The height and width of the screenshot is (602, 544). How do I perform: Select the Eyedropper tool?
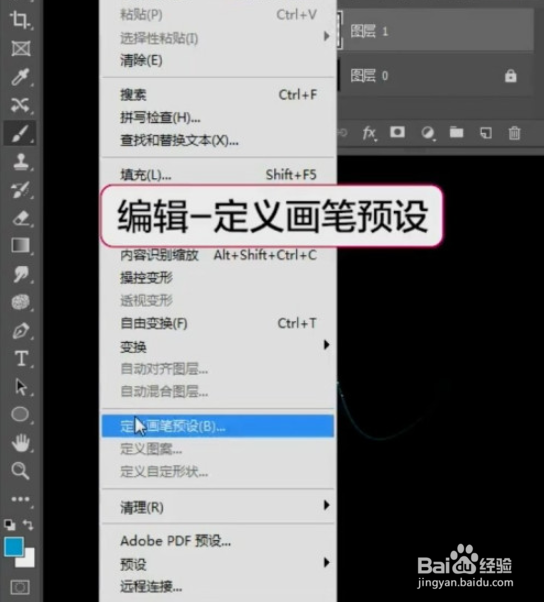(20, 76)
